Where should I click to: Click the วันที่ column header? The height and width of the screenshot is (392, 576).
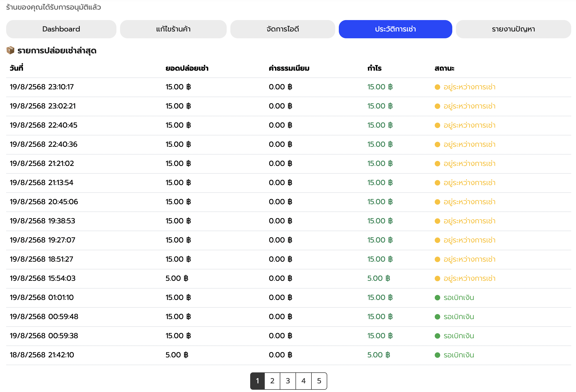[x=16, y=68]
